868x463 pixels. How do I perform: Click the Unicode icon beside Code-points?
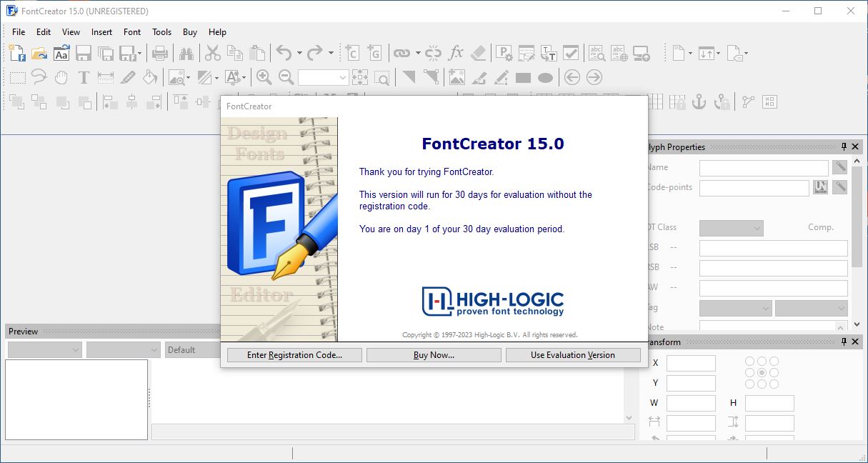pos(820,187)
